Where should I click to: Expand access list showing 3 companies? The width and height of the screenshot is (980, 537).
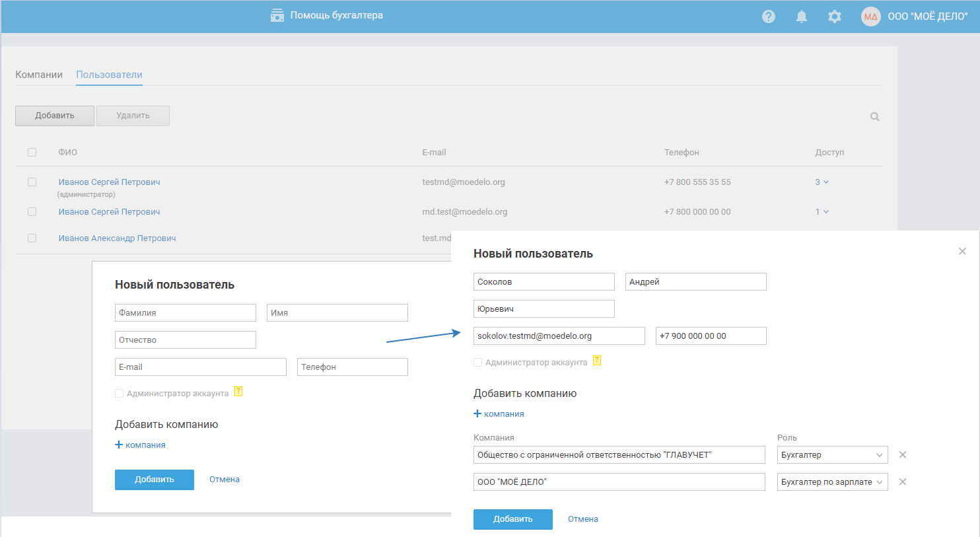822,182
